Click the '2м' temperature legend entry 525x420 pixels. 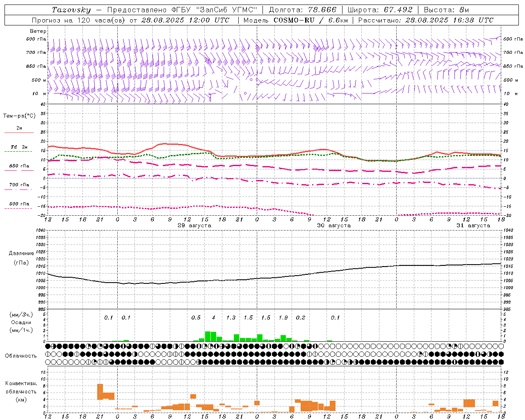(x=19, y=128)
